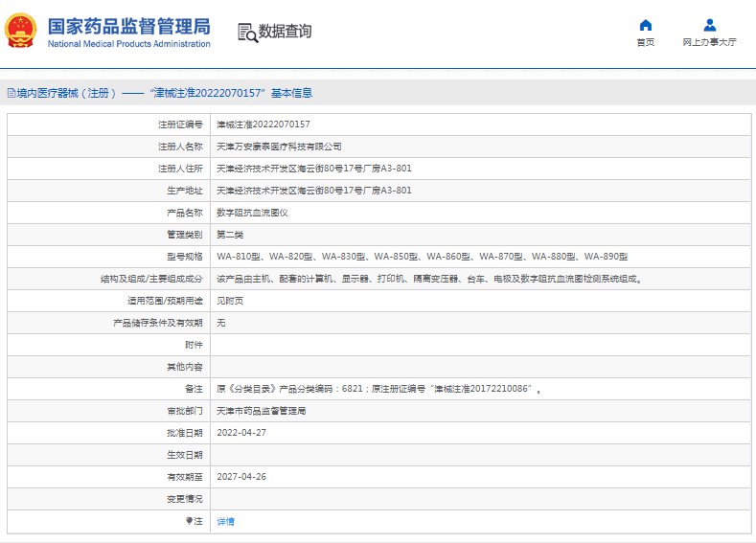This screenshot has height=543, width=756.
Task: Click the 变更情况 label
Action: (185, 499)
